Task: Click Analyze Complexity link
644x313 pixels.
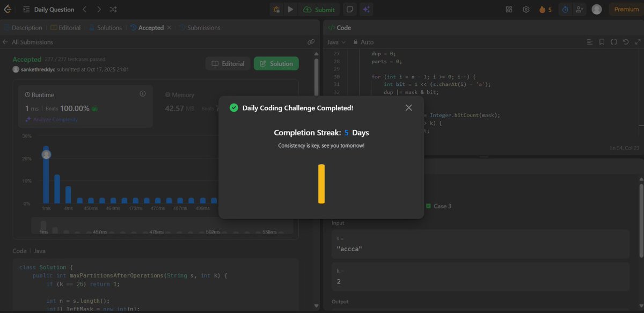Action: point(52,119)
